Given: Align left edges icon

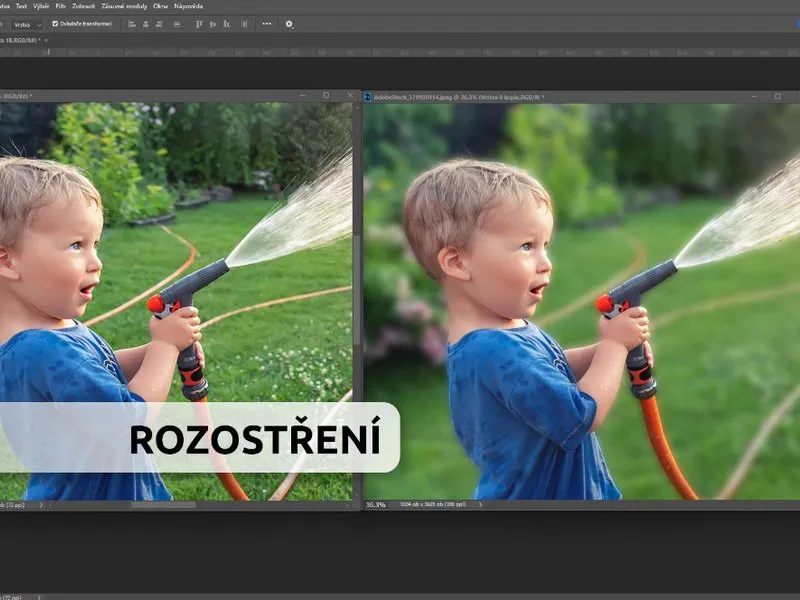Looking at the screenshot, I should point(132,24).
